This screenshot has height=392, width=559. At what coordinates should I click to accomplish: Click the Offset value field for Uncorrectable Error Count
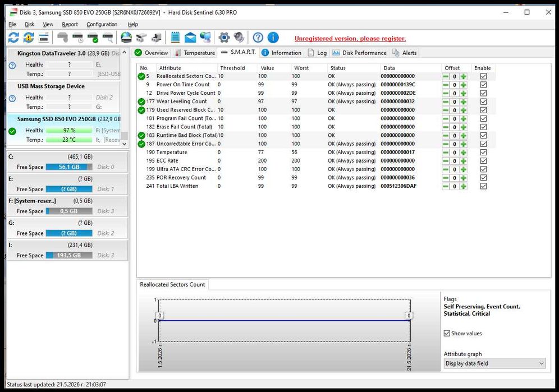[455, 144]
